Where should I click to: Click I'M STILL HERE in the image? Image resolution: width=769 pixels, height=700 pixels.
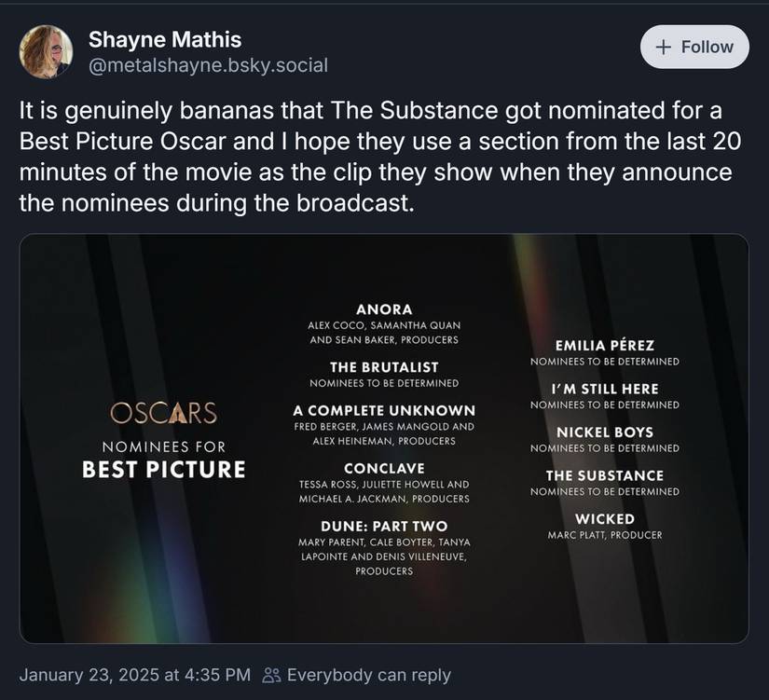coord(604,389)
